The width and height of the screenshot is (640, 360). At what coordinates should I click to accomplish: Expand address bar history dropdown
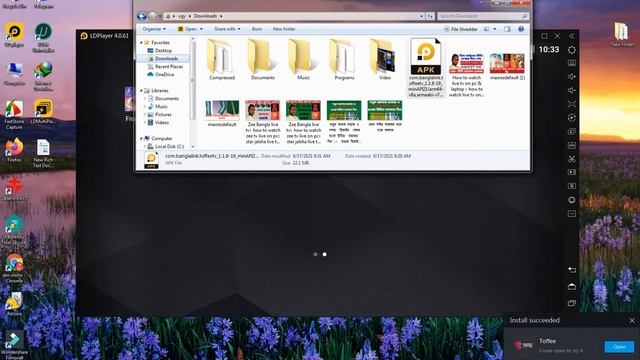pyautogui.click(x=421, y=16)
